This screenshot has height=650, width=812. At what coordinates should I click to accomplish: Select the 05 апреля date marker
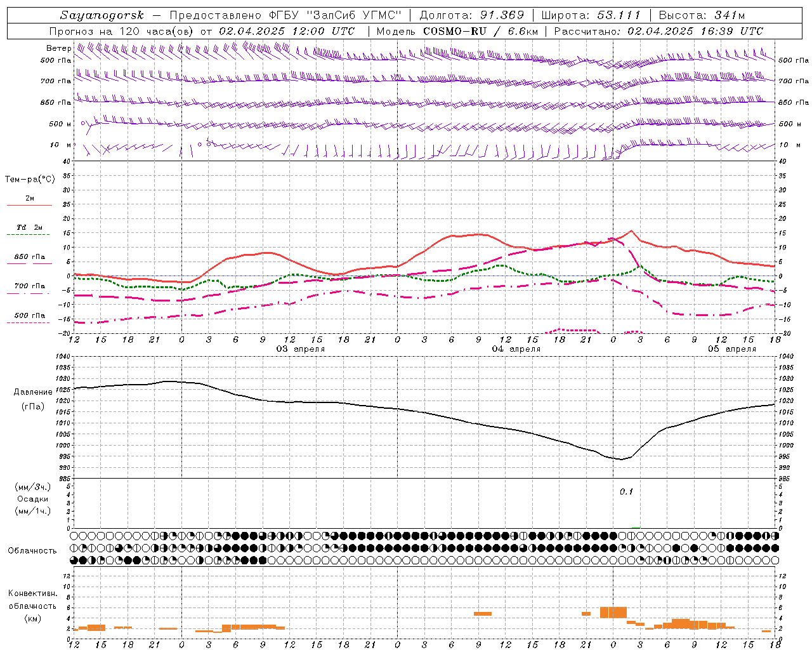tap(732, 349)
